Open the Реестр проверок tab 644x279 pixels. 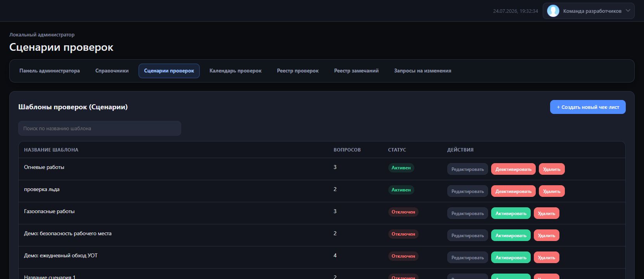pos(298,71)
